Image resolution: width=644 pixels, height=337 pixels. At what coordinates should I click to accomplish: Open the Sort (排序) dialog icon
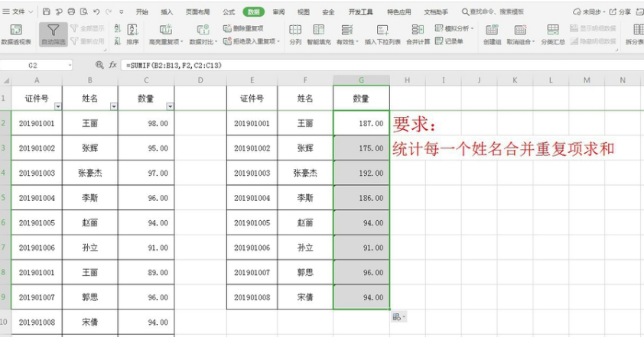tap(132, 30)
